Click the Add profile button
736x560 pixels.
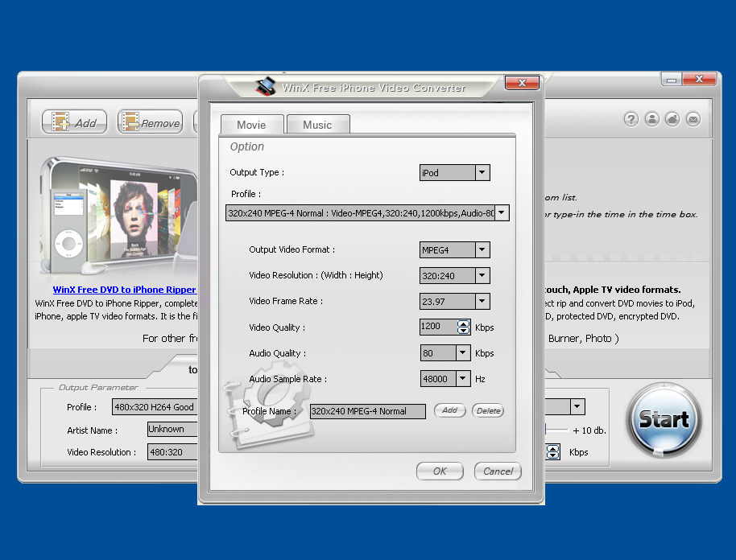point(449,410)
